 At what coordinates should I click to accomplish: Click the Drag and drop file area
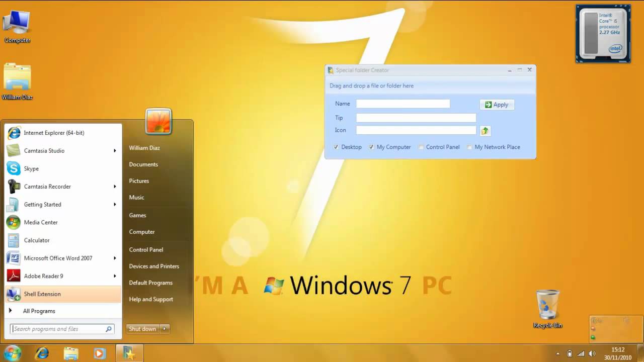coord(430,86)
